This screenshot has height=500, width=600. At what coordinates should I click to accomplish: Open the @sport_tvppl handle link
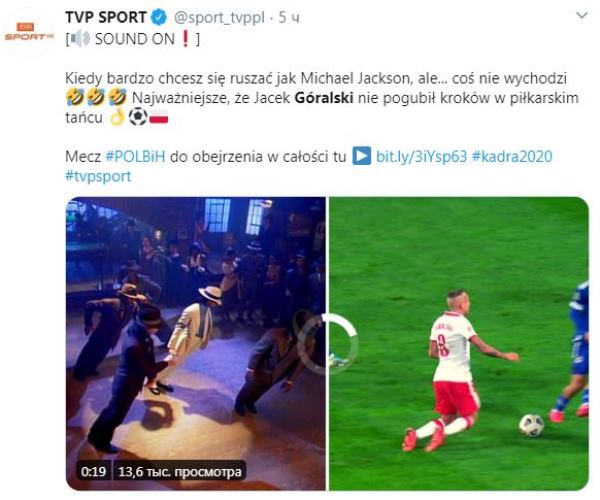pyautogui.click(x=219, y=18)
